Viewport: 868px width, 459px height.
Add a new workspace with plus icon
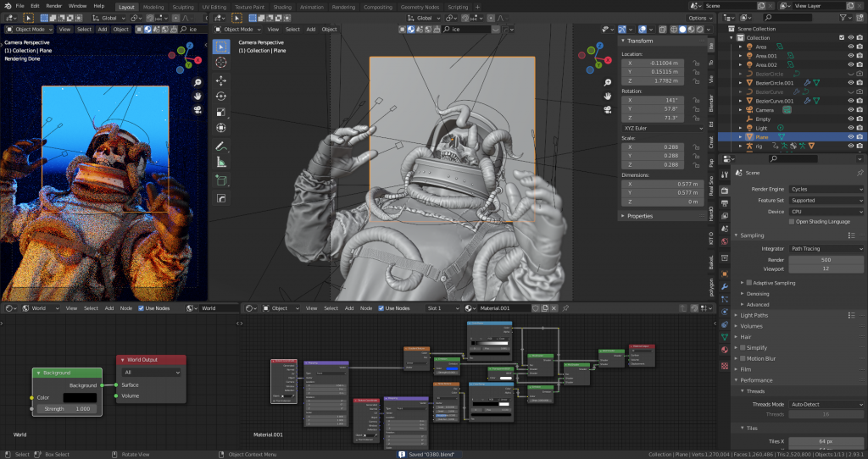(478, 7)
